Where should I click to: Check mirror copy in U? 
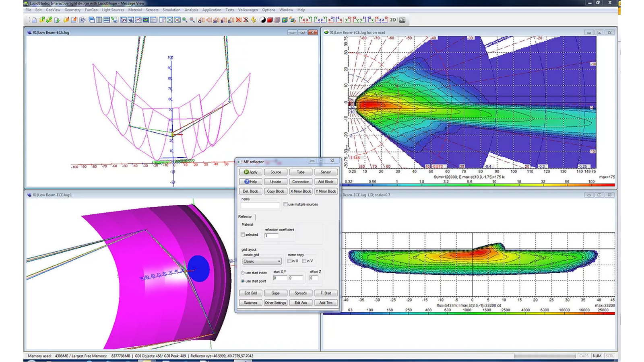[x=289, y=261]
